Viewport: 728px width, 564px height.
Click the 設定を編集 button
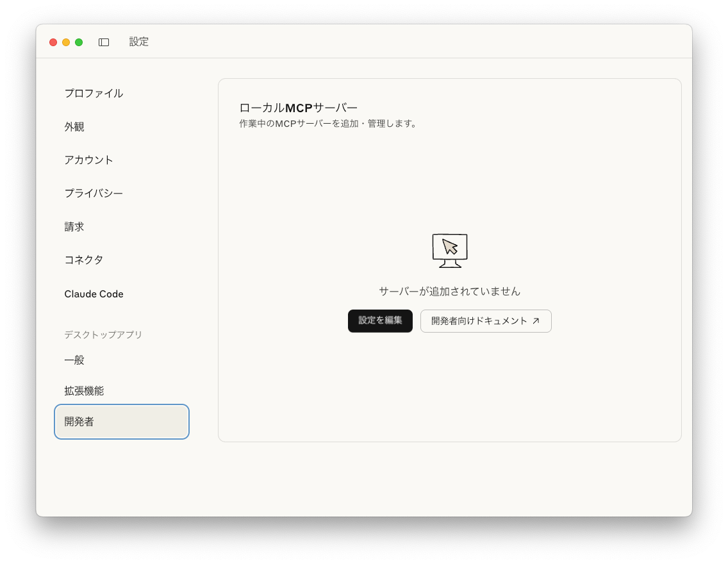coord(380,320)
